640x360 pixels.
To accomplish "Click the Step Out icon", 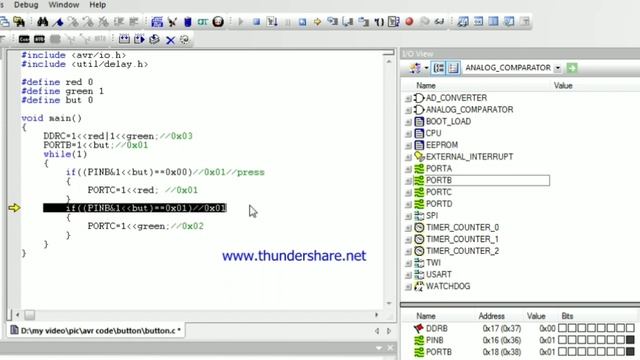I will 363,22.
